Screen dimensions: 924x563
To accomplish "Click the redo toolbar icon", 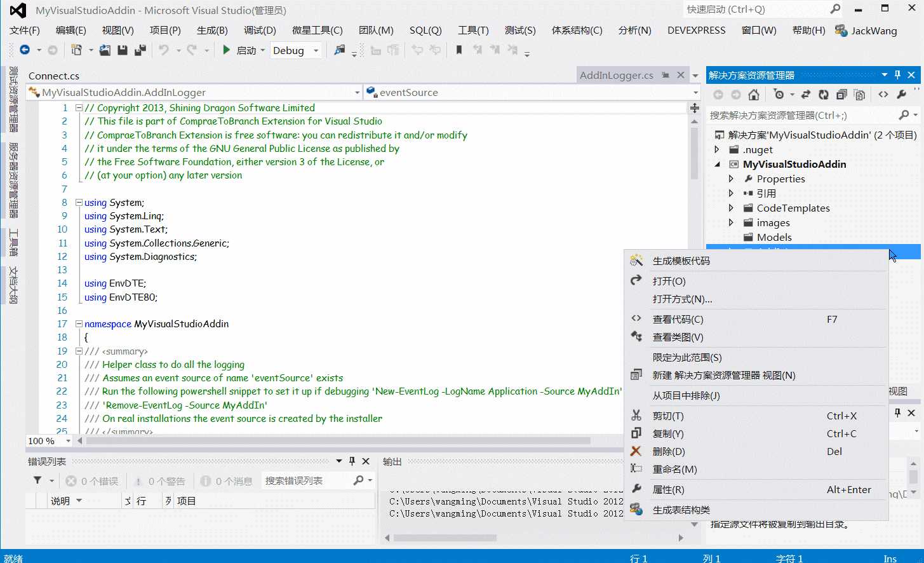I will 192,50.
